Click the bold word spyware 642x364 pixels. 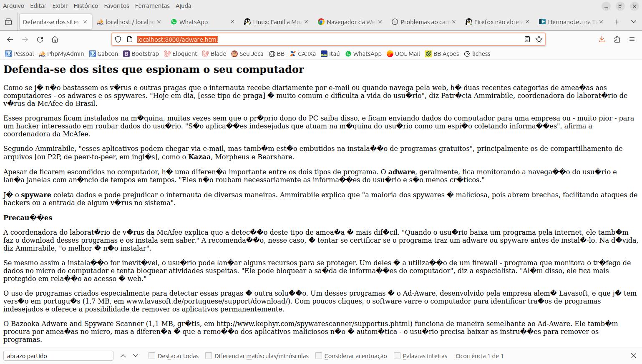coord(36,195)
